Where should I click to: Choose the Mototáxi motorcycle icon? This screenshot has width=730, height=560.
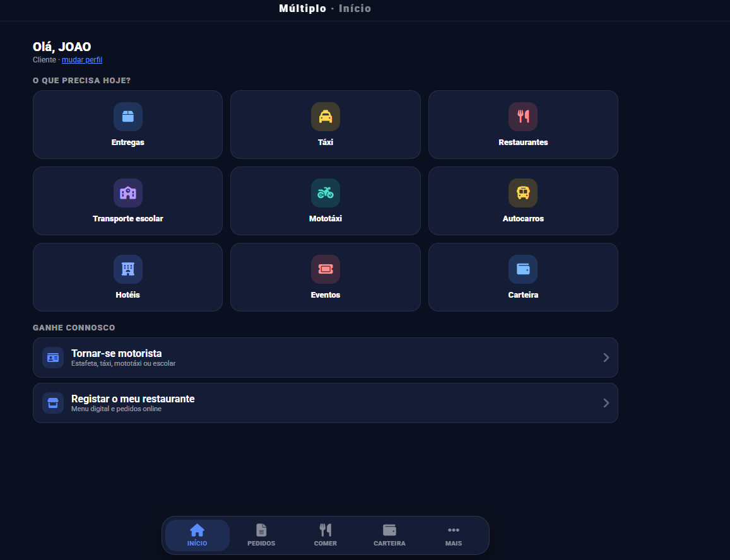click(326, 193)
